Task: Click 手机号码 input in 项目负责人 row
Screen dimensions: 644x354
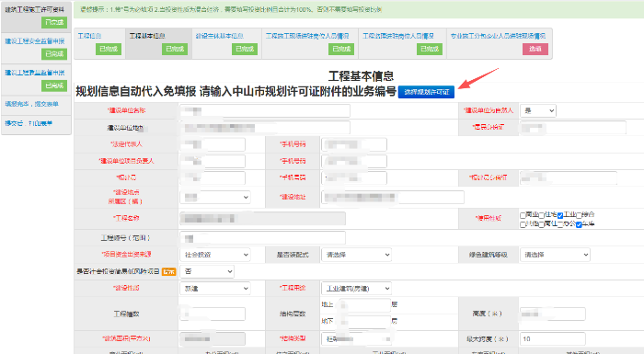Action: [354, 161]
